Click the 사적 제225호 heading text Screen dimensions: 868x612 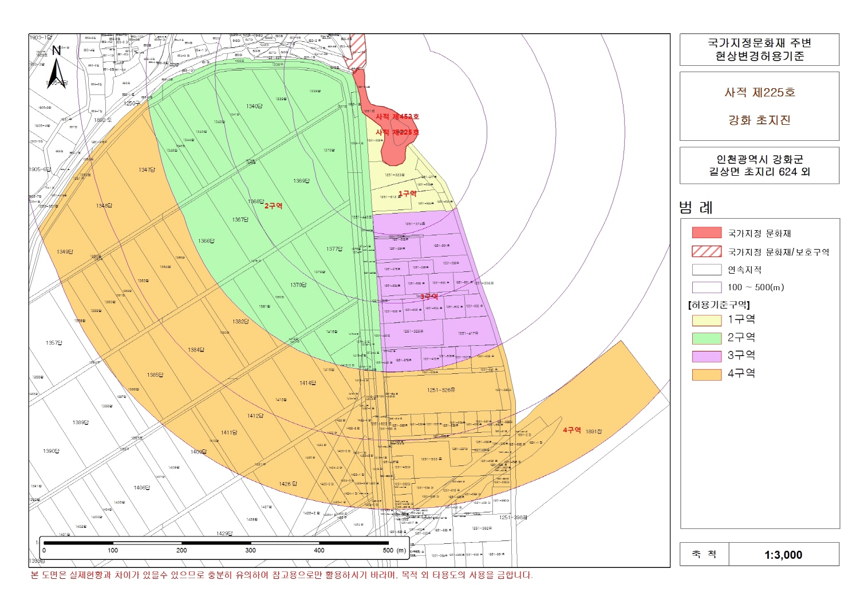pos(759,93)
